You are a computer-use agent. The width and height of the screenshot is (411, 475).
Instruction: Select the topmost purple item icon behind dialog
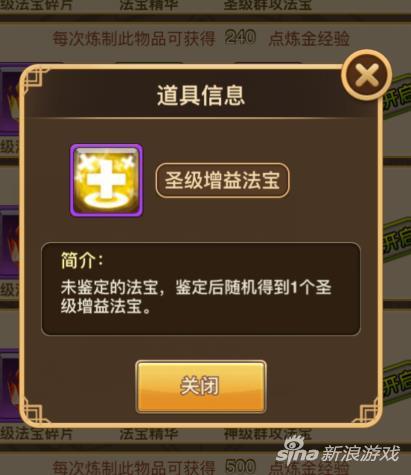(x=10, y=98)
